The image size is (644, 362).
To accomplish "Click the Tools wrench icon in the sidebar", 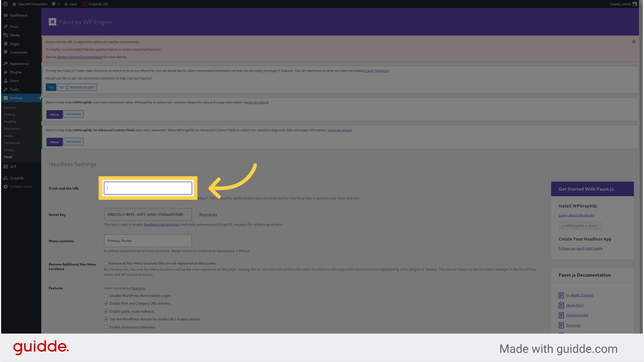I will [6, 89].
